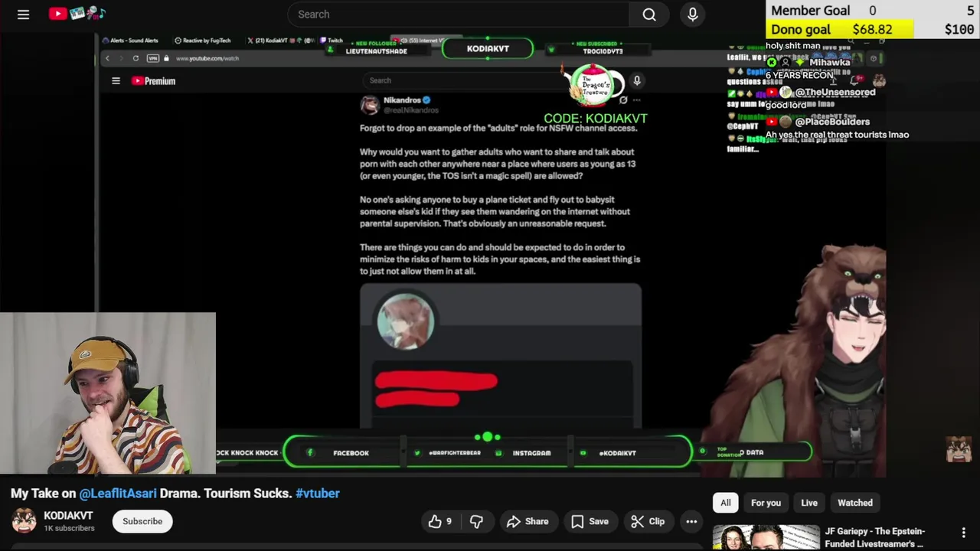Click the @TheUnsensored chat username

point(835,92)
